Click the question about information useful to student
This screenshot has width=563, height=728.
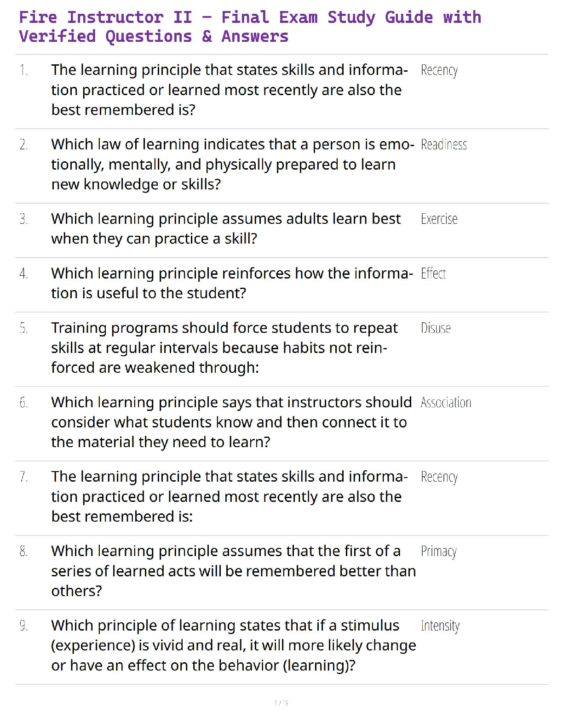tap(231, 283)
